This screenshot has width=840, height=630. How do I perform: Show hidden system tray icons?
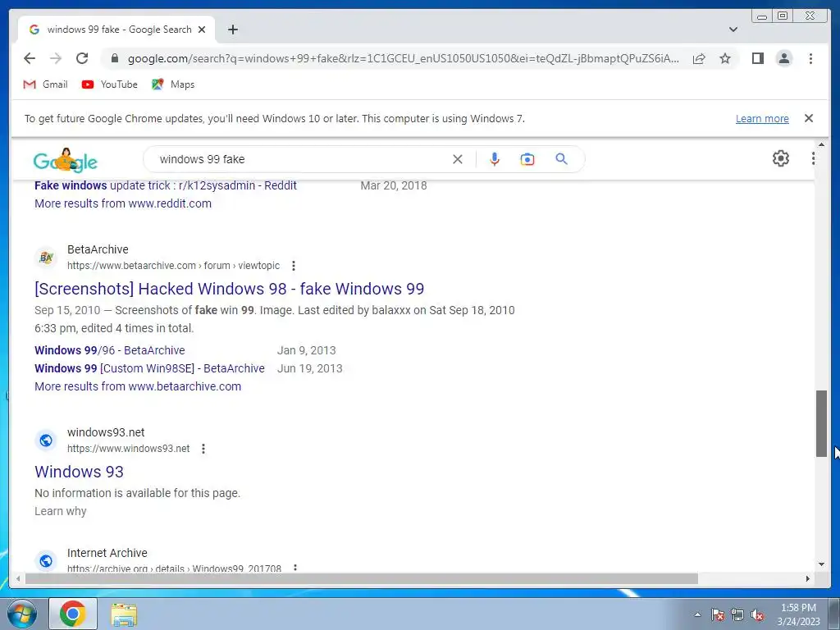point(697,614)
